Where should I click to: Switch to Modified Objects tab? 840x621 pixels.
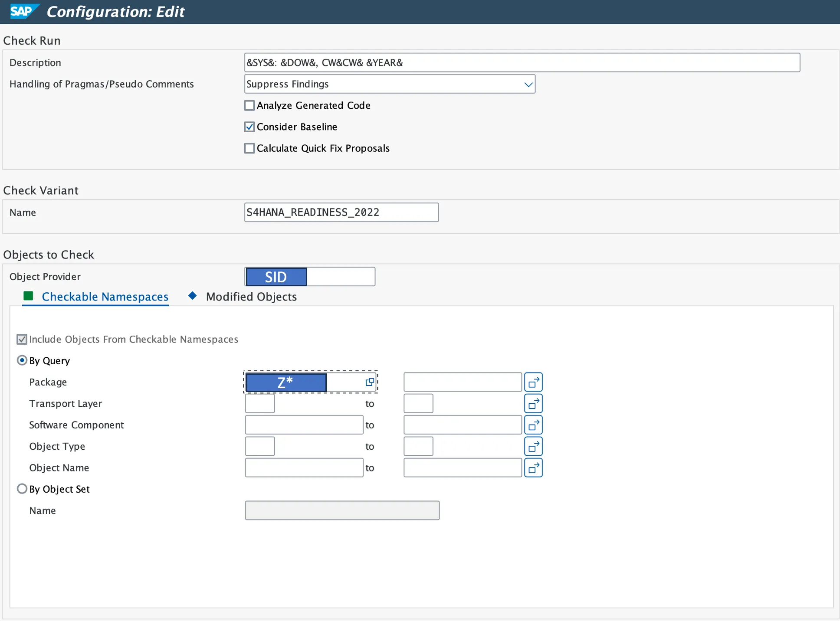click(x=251, y=297)
